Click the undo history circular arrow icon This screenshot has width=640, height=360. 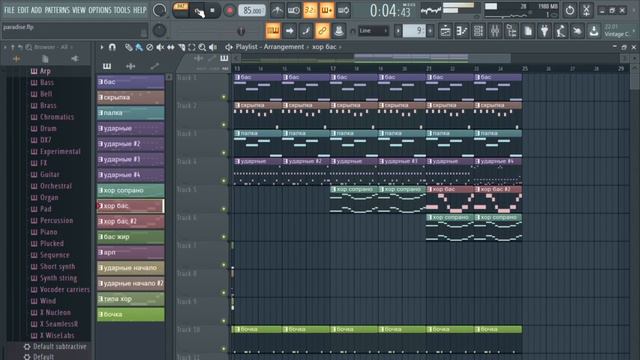tap(569, 10)
